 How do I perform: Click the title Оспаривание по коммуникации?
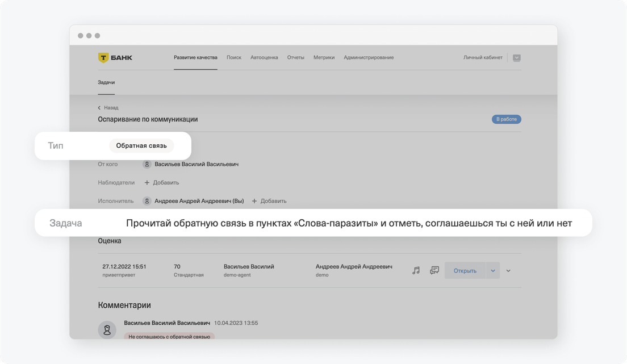tap(148, 119)
